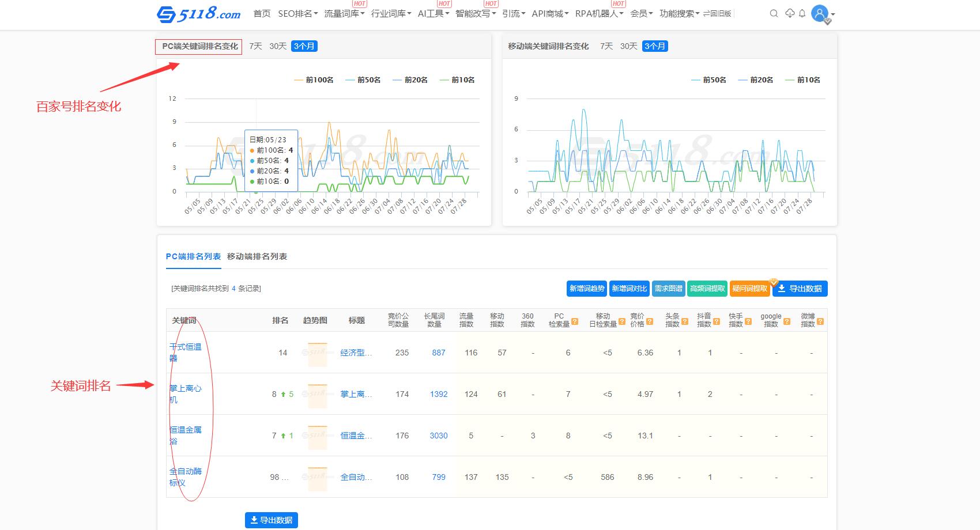Open keyword link 恒温金属浴
This screenshot has width=980, height=530.
pos(186,436)
